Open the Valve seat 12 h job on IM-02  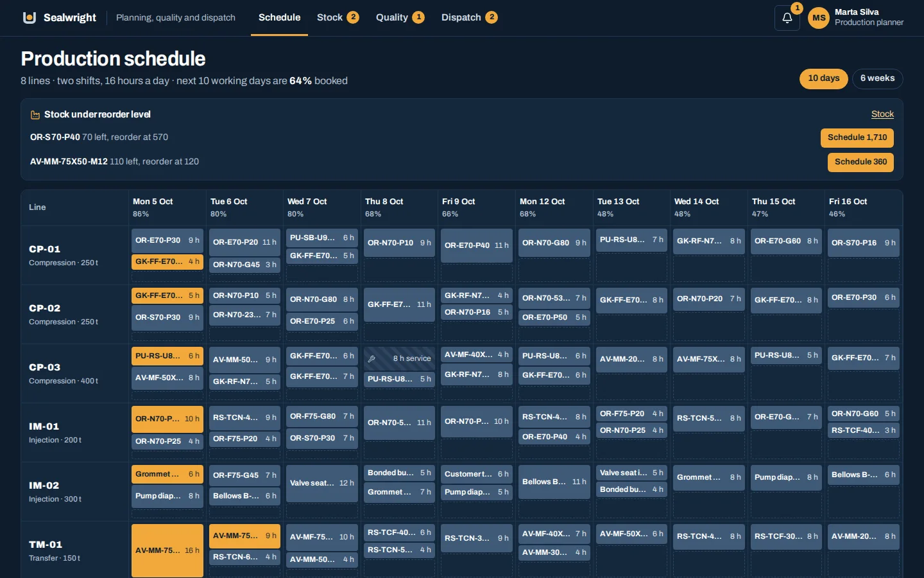[322, 483]
